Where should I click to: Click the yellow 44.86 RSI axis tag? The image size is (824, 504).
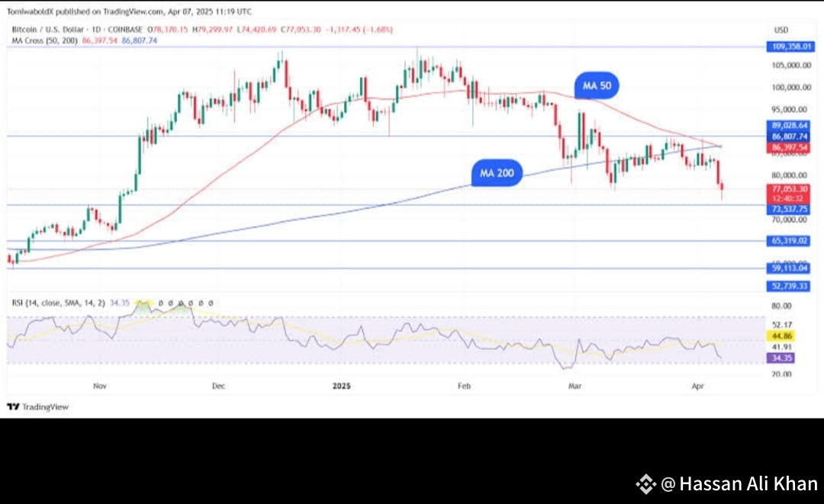pos(781,336)
